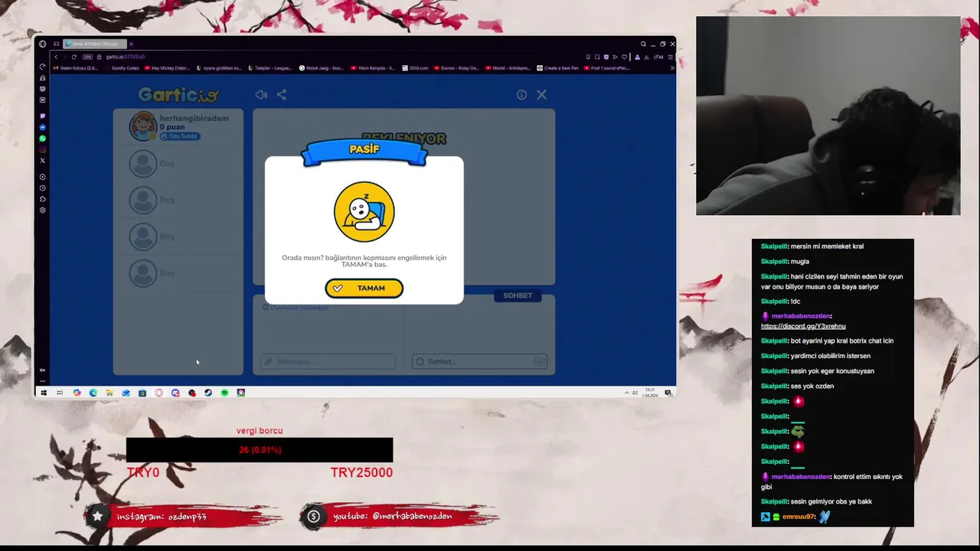Click the guess answer input field

pos(328,361)
